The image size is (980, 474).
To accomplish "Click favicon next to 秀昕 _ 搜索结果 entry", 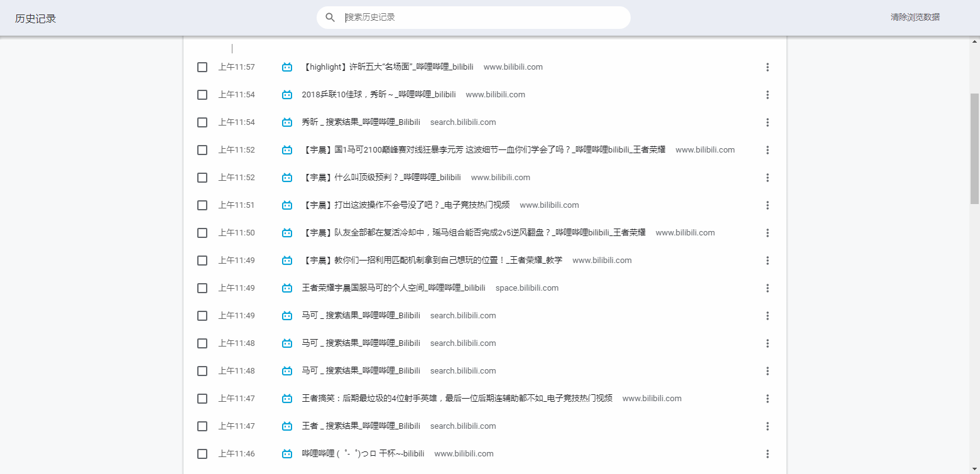I will coord(287,122).
